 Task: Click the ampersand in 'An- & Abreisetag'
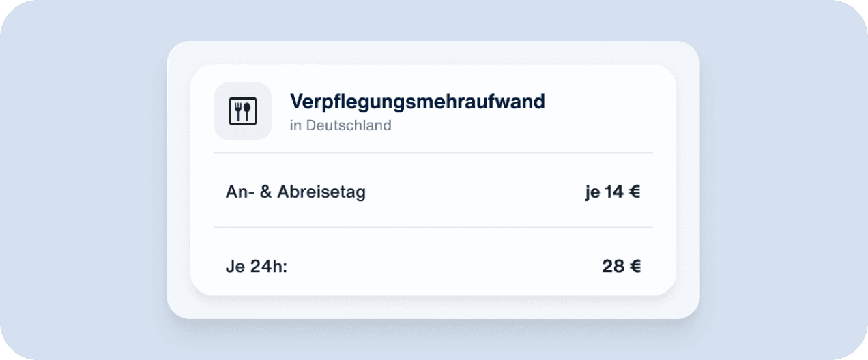pos(264,192)
